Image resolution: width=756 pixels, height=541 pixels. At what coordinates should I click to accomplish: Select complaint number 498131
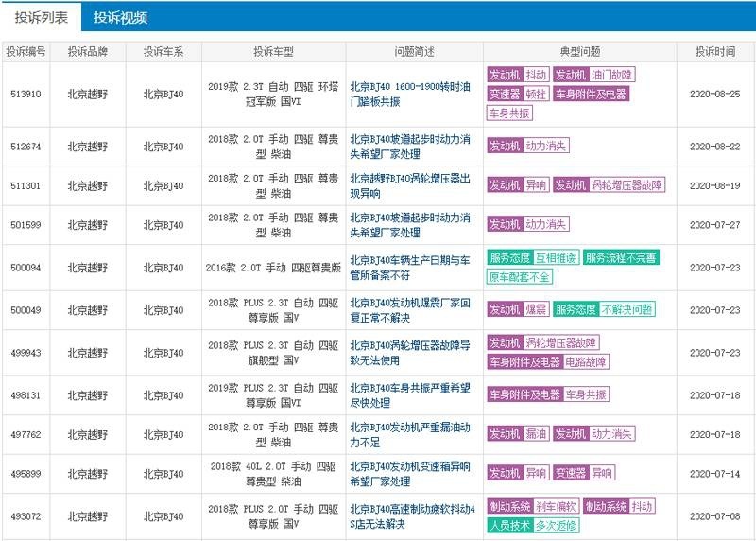click(26, 395)
